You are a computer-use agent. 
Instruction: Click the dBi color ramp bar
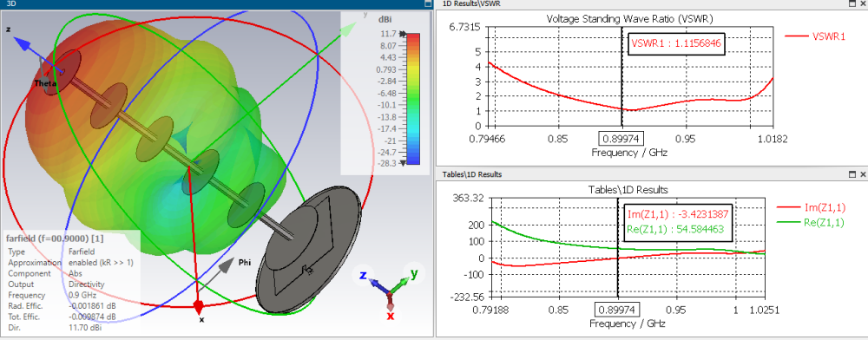(413, 99)
